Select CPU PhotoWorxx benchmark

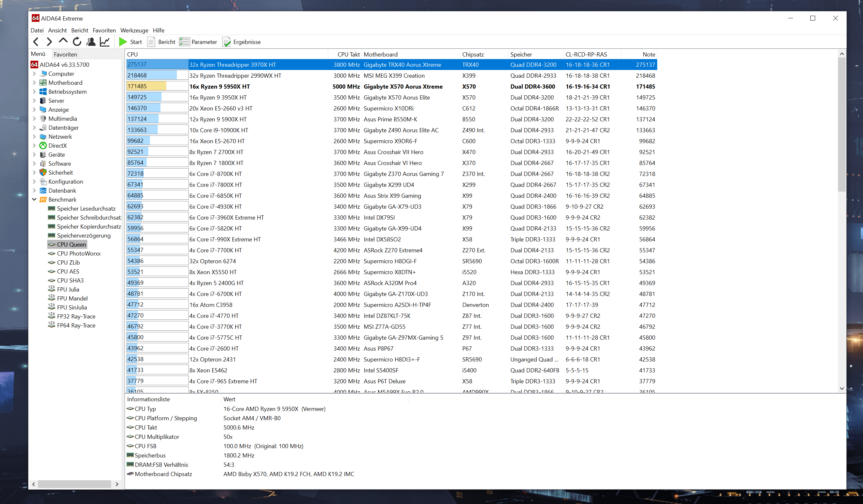coord(74,253)
